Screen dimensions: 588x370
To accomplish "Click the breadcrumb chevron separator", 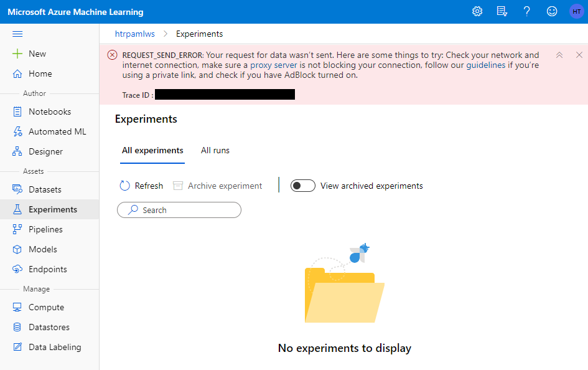I will [x=166, y=34].
